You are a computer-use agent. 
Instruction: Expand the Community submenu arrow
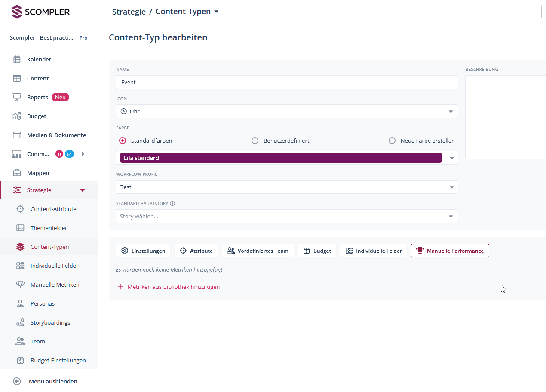point(83,154)
